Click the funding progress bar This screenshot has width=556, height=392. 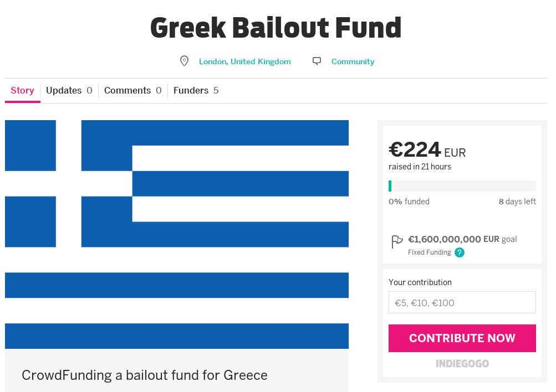pyautogui.click(x=462, y=186)
